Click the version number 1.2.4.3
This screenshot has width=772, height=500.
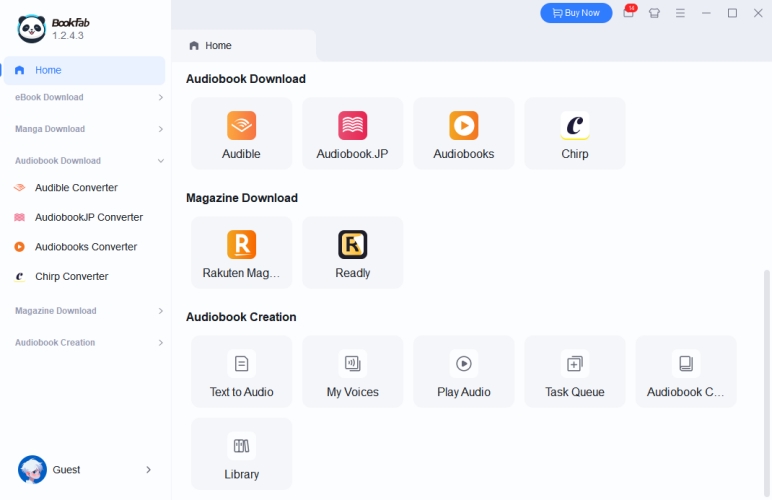click(x=68, y=35)
